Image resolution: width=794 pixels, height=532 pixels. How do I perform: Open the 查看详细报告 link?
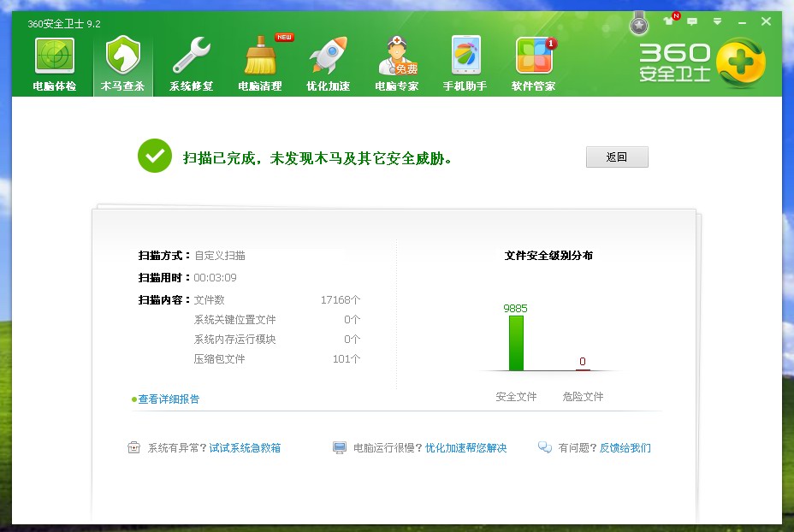[x=169, y=399]
